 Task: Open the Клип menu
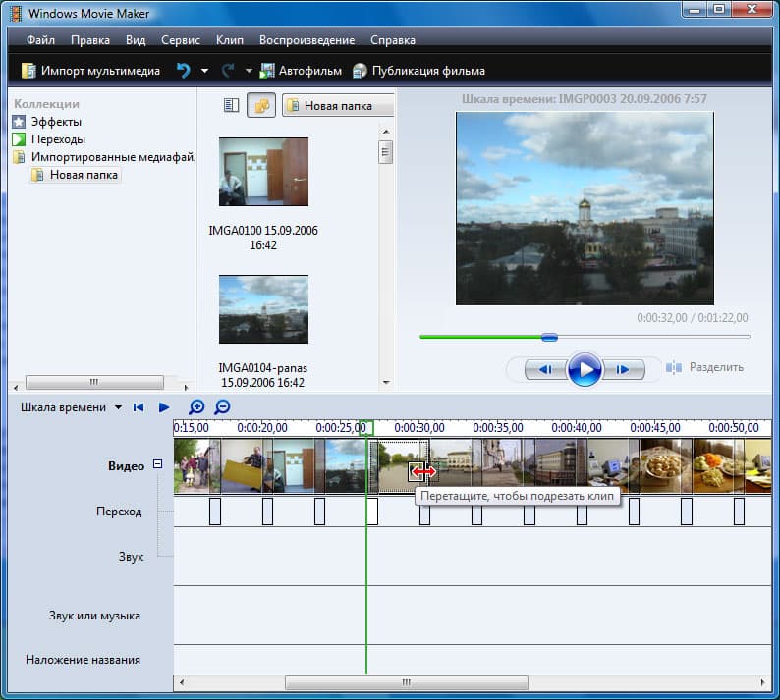tap(229, 40)
